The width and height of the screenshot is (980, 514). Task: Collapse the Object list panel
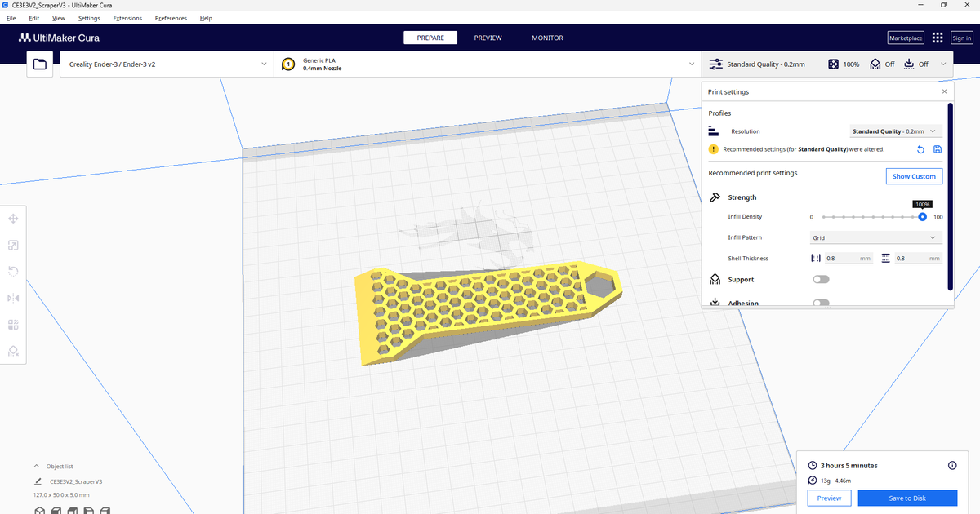36,466
